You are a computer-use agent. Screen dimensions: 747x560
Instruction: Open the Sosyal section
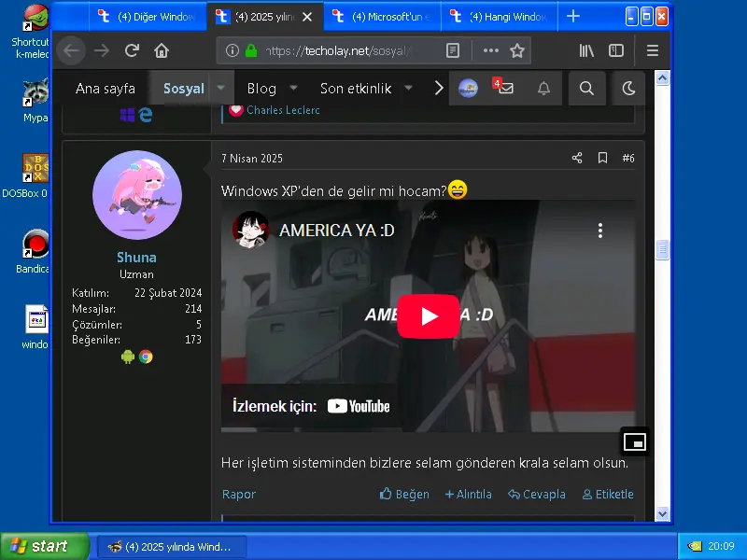tap(183, 88)
